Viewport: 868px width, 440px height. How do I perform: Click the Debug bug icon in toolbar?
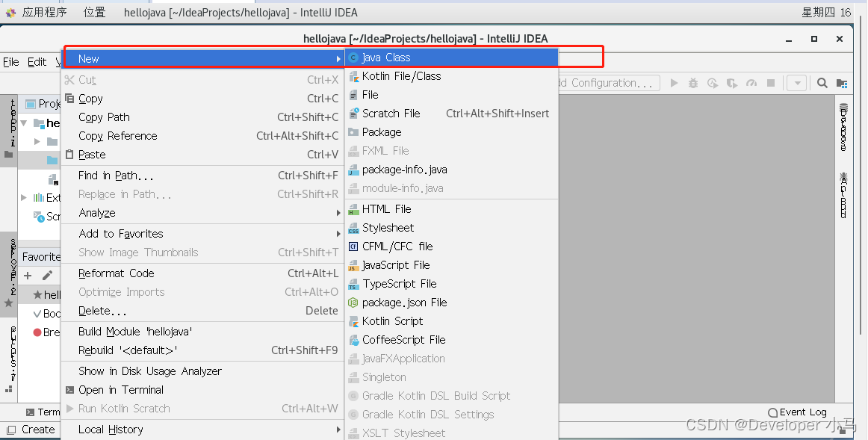[x=693, y=83]
